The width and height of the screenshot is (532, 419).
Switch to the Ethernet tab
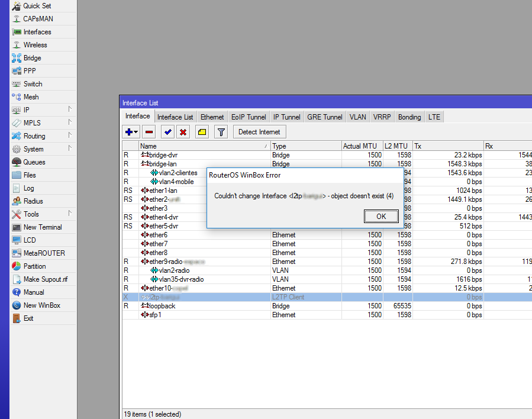pyautogui.click(x=212, y=117)
